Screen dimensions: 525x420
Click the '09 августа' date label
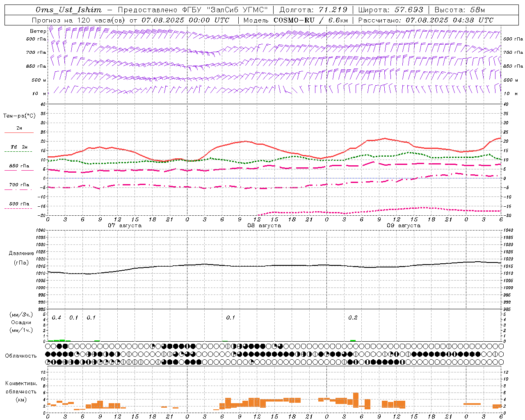404,226
